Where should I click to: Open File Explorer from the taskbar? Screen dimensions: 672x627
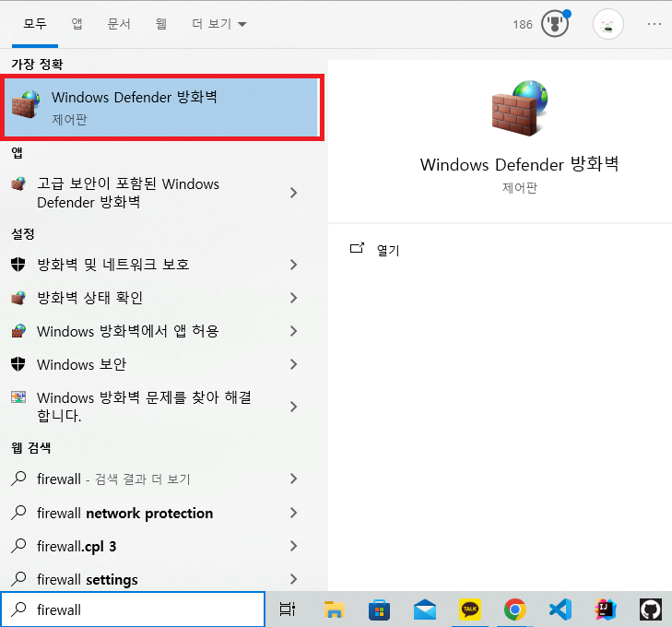[334, 609]
